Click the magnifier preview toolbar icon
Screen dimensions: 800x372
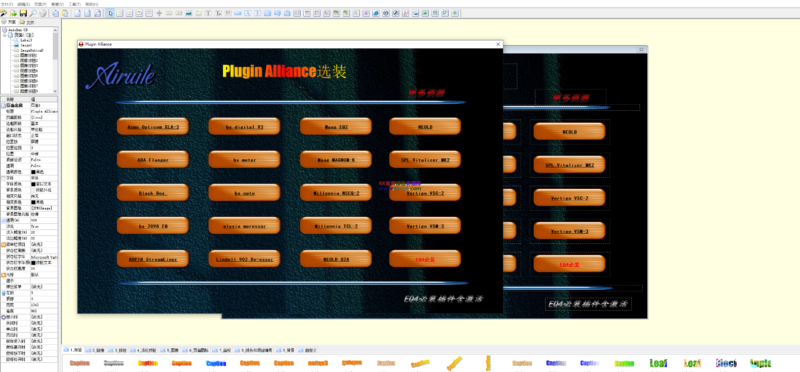tap(33, 13)
